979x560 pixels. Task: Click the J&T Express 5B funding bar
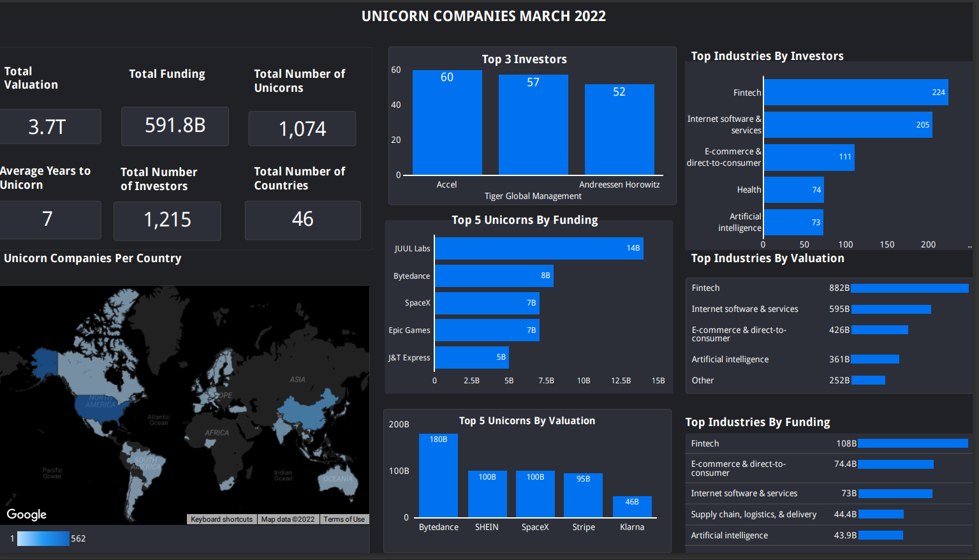pyautogui.click(x=472, y=357)
